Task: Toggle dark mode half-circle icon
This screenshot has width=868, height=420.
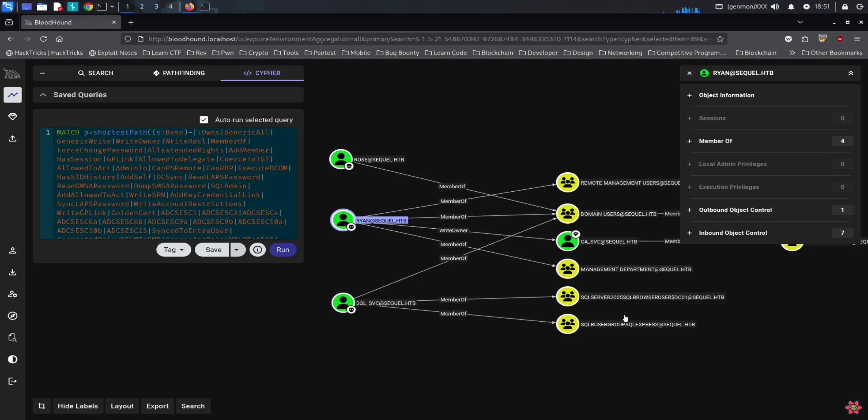Action: click(x=13, y=359)
